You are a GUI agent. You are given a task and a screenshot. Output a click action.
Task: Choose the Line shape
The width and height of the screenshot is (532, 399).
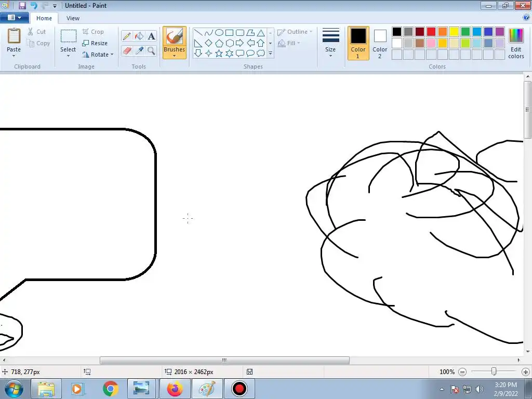coord(198,33)
